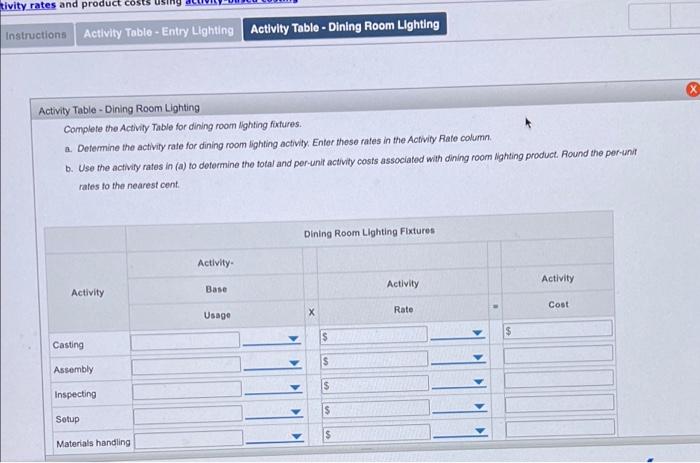Image resolution: width=700 pixels, height=463 pixels.
Task: Click Setup activity cost input field
Action: coord(560,404)
